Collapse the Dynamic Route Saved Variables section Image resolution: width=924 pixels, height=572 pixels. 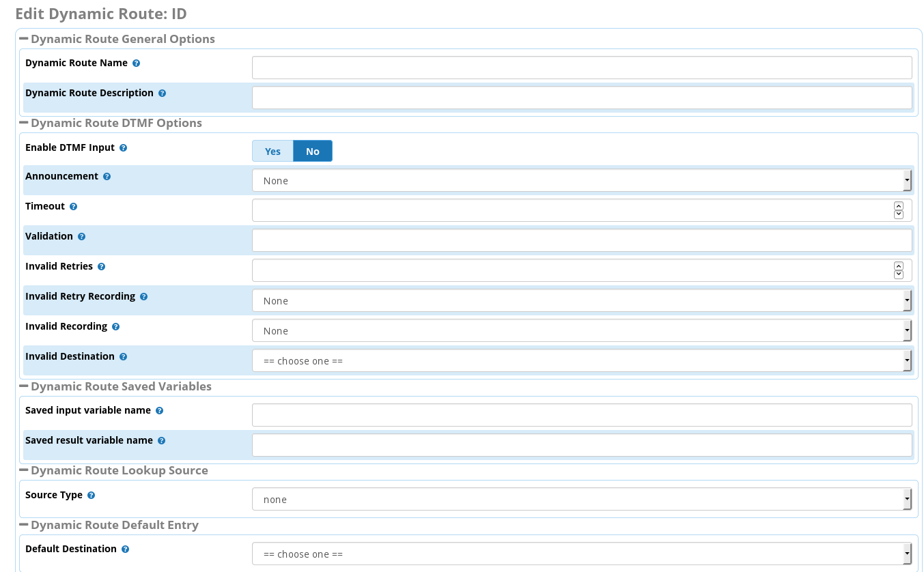tap(24, 386)
